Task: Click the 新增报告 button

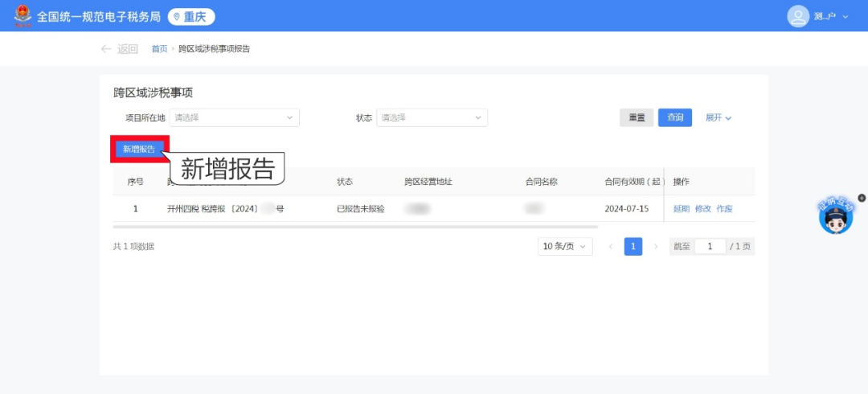Action: click(139, 149)
